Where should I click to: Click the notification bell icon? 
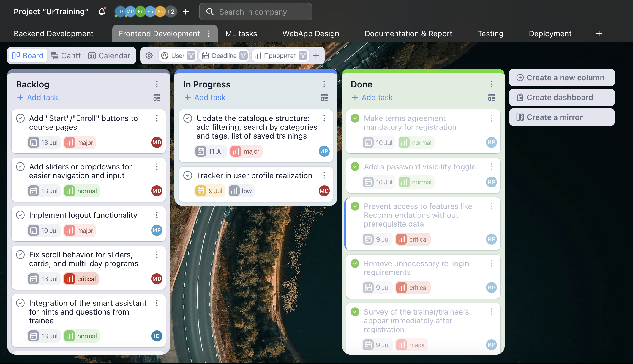pyautogui.click(x=102, y=12)
